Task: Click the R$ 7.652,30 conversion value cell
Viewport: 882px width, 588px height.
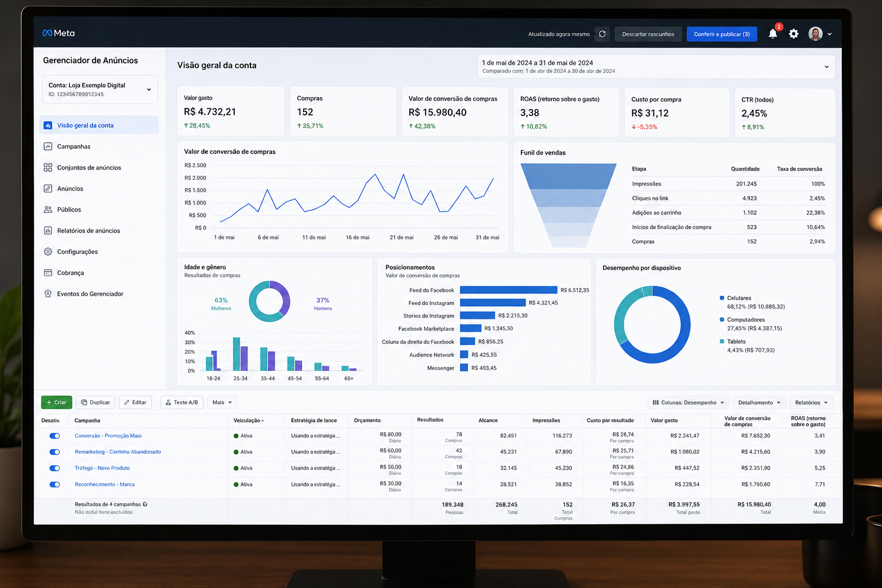Action: point(756,436)
